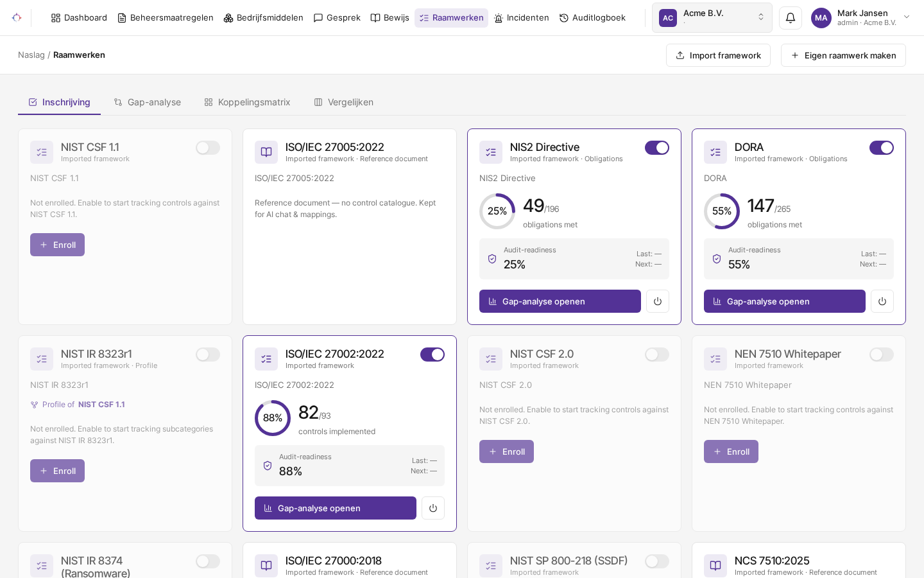Image resolution: width=924 pixels, height=578 pixels.
Task: Click the NIST CSF 1.1 checklist icon
Action: click(x=42, y=152)
